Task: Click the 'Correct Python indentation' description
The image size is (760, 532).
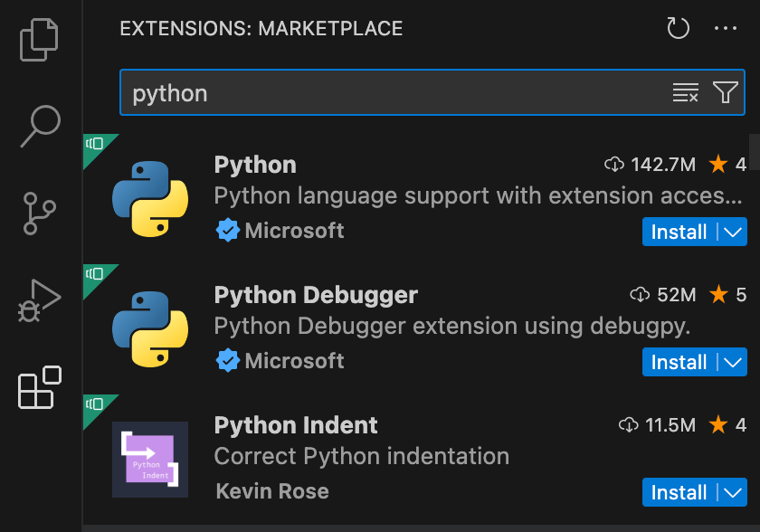Action: (x=362, y=456)
